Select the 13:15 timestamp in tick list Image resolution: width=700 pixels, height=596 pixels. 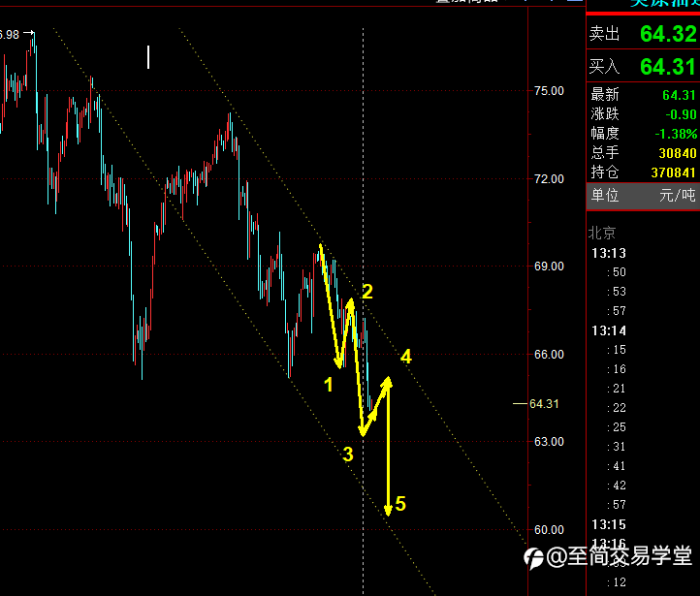pyautogui.click(x=609, y=524)
